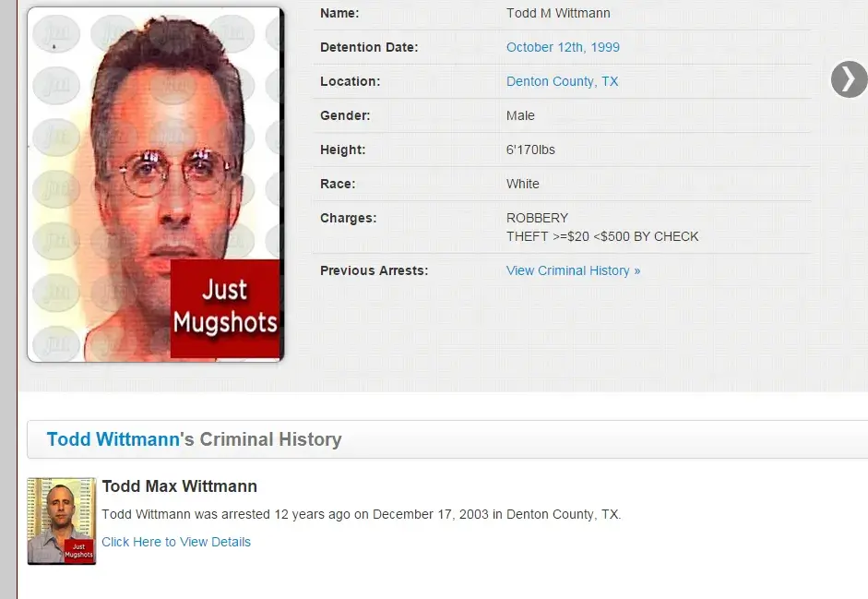Click the Todd M Wittmann name value
868x599 pixels.
(x=558, y=13)
